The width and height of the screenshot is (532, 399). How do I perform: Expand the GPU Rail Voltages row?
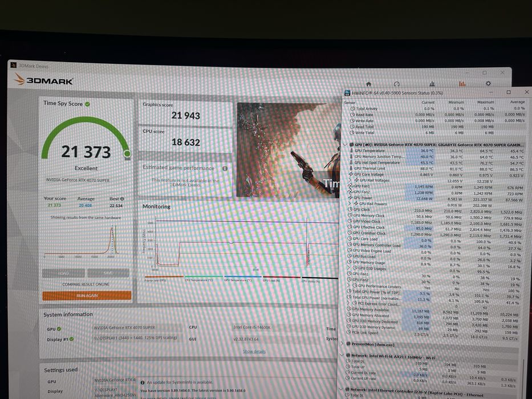coord(350,180)
